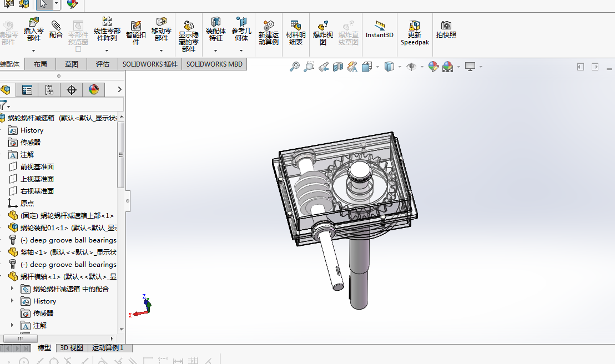615x364 pixels.
Task: Expand History under 蜗杆横轴<1>
Action: pyautogui.click(x=12, y=301)
